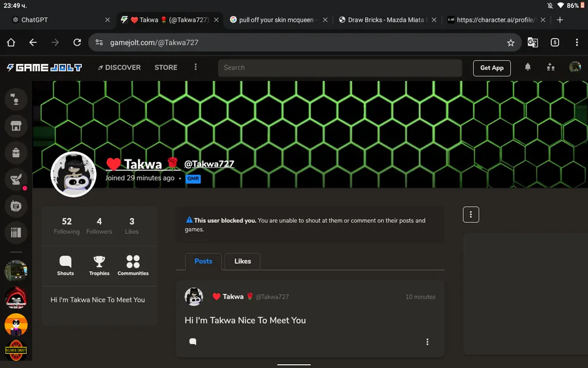Close the ChatGPT tab
The width and height of the screenshot is (588, 368).
click(x=108, y=20)
